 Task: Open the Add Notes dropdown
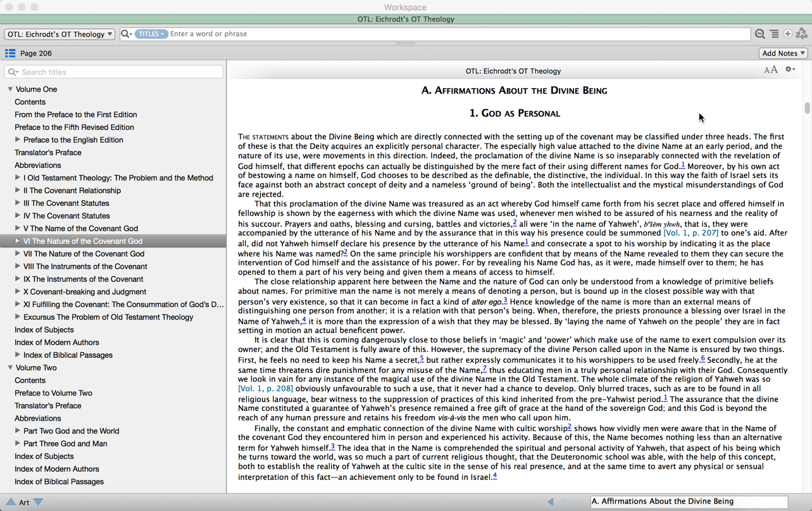pos(784,54)
